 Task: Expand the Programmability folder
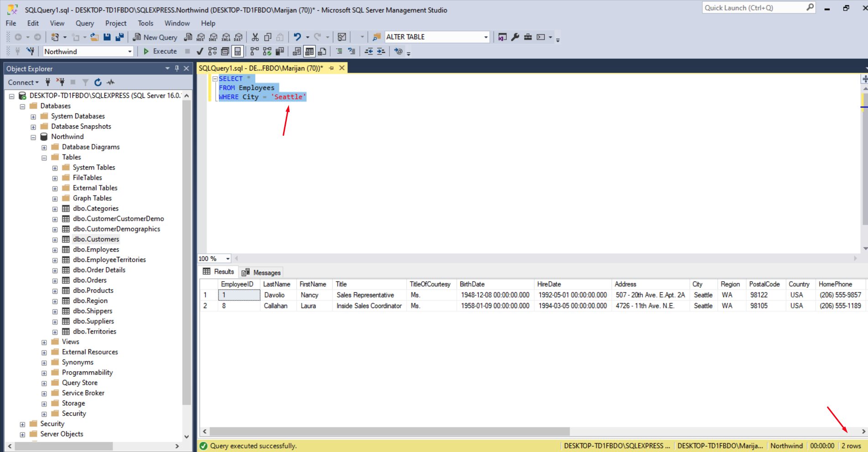pyautogui.click(x=44, y=373)
